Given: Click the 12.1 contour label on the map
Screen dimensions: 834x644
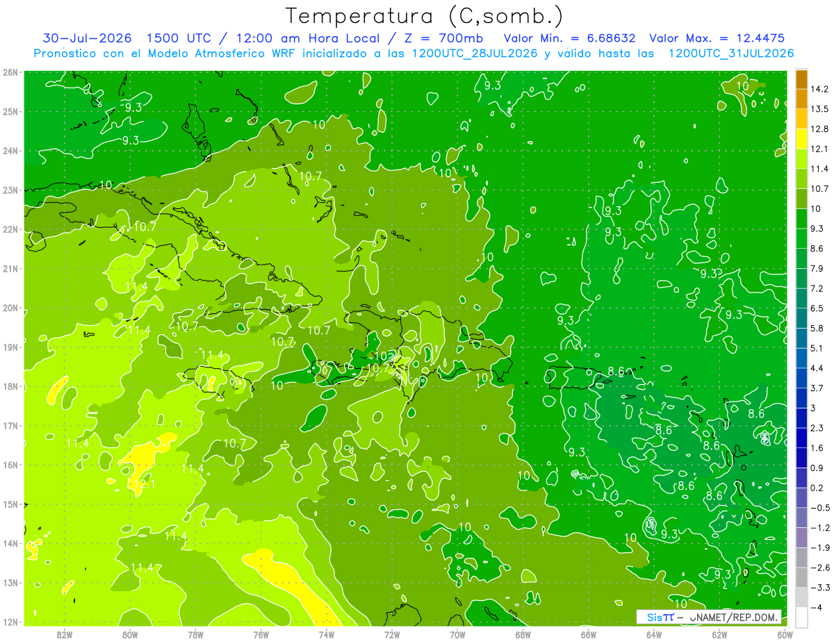Looking at the screenshot, I should (143, 484).
